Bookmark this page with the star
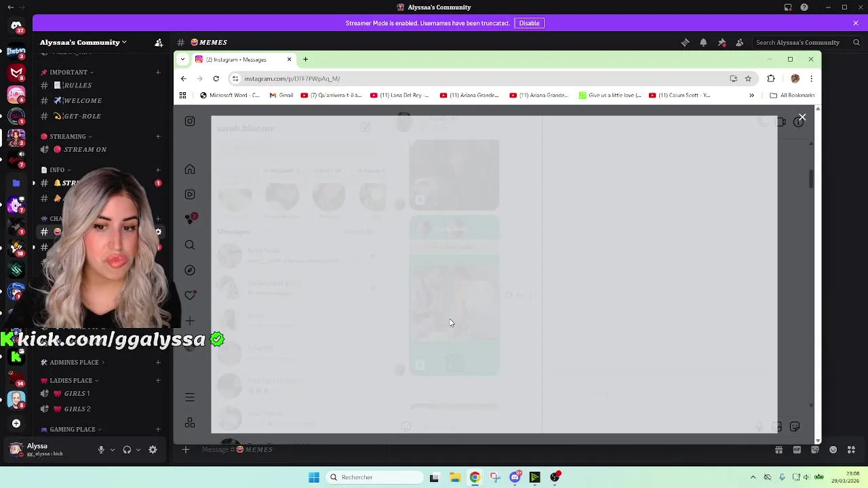This screenshot has height=488, width=868. [748, 79]
